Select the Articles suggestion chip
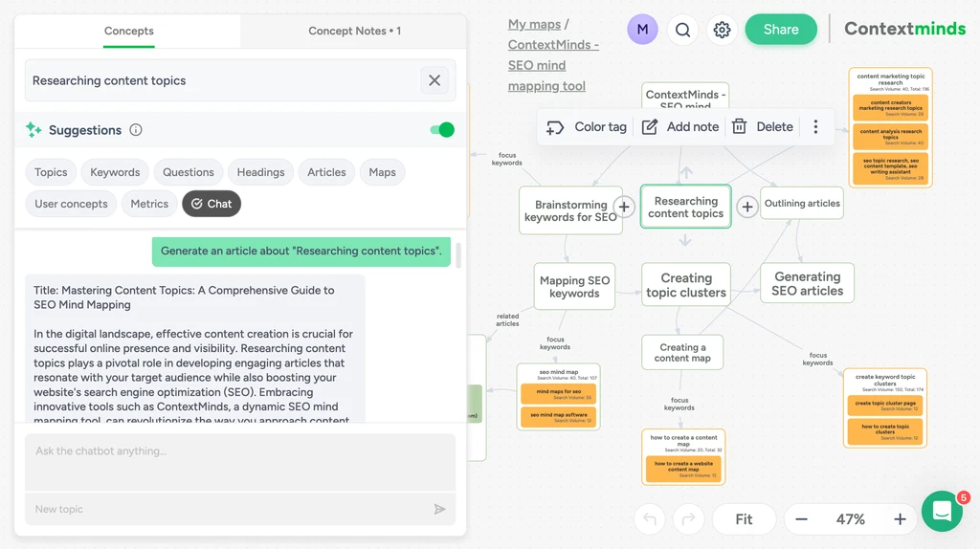This screenshot has height=549, width=980. [326, 172]
